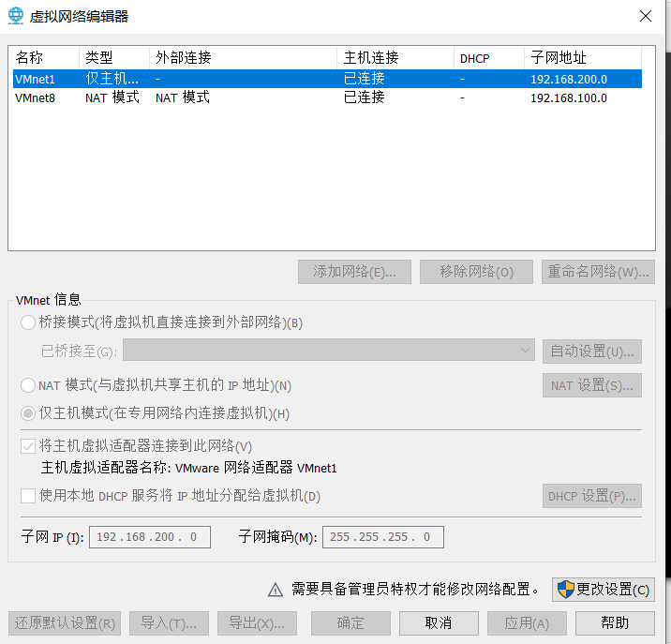Click the admin warning triangle icon
The image size is (671, 644).
276,590
